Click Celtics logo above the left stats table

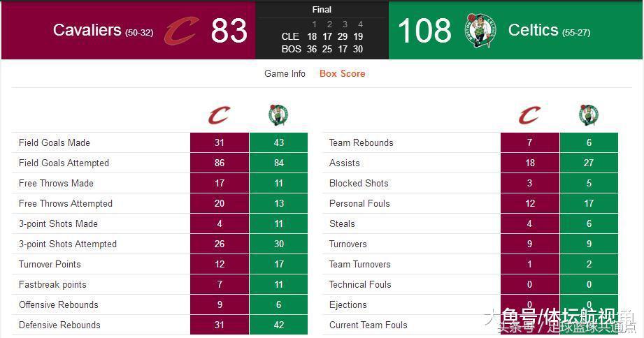pos(278,115)
